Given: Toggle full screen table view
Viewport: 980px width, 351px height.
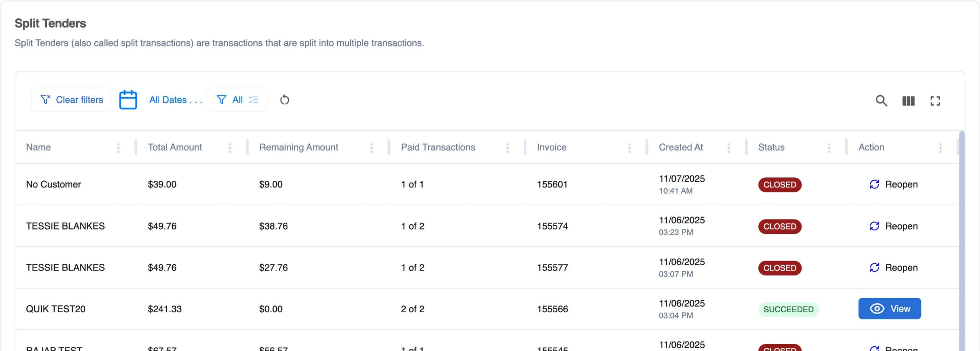Looking at the screenshot, I should click(935, 101).
